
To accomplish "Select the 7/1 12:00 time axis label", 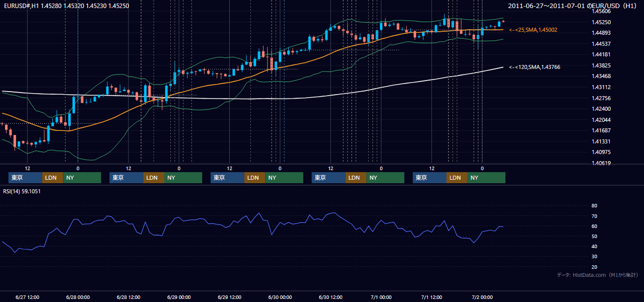I will (432, 297).
